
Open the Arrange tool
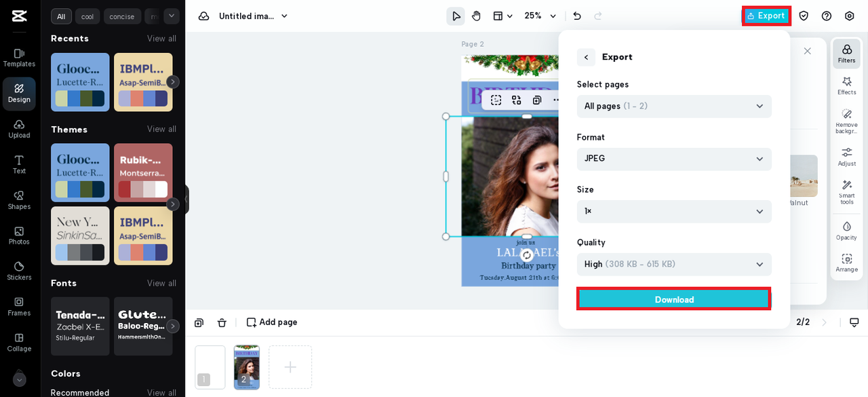846,263
